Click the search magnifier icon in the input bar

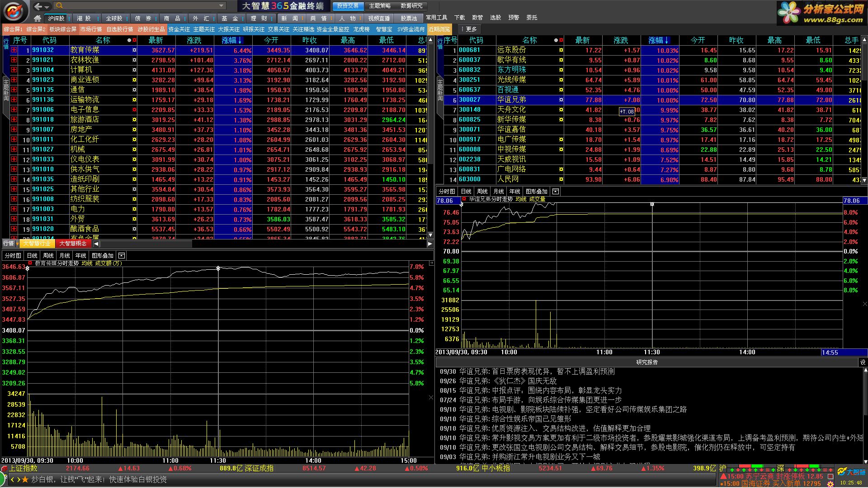[59, 6]
